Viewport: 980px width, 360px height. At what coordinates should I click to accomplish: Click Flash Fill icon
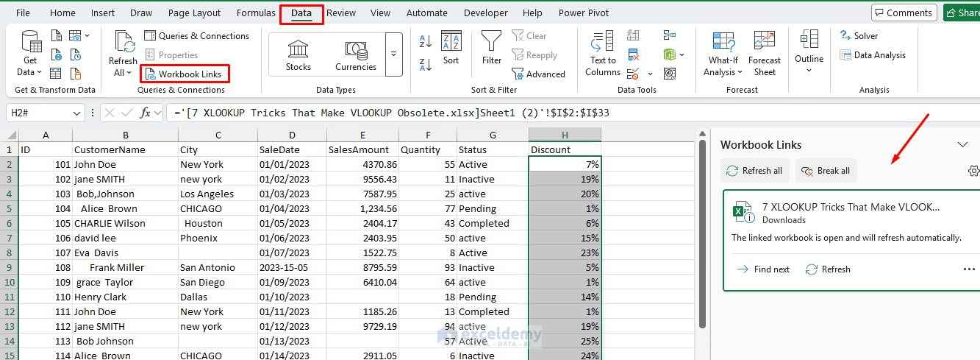pos(632,35)
